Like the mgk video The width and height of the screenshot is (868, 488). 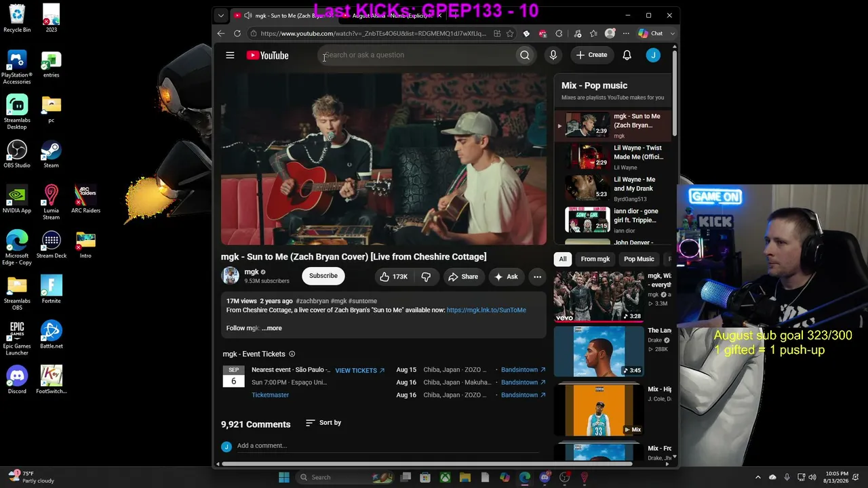point(394,277)
